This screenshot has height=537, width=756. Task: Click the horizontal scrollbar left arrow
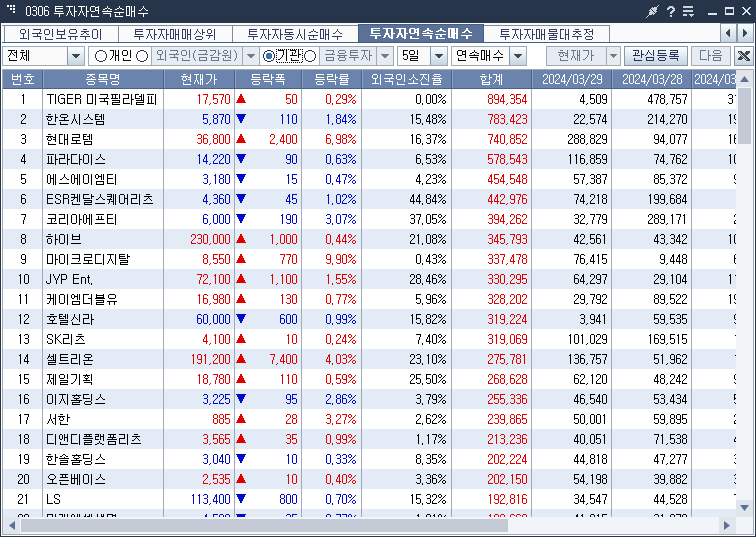tap(12, 525)
